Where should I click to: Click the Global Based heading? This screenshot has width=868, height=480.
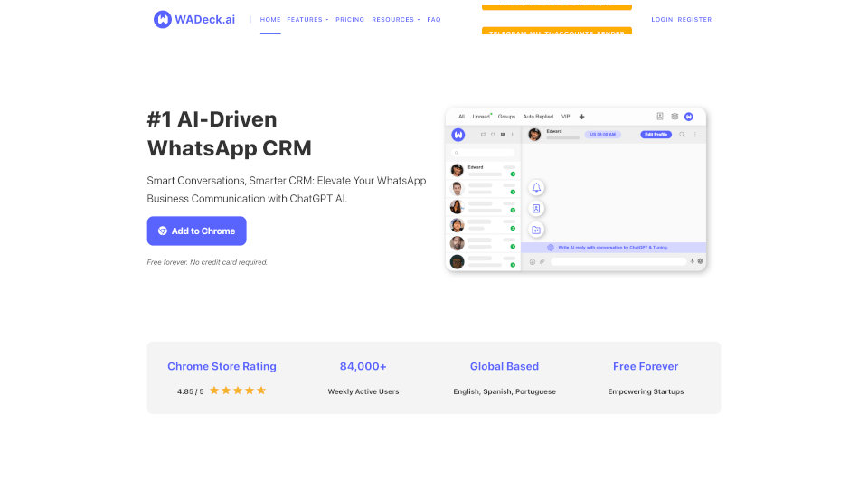[505, 366]
